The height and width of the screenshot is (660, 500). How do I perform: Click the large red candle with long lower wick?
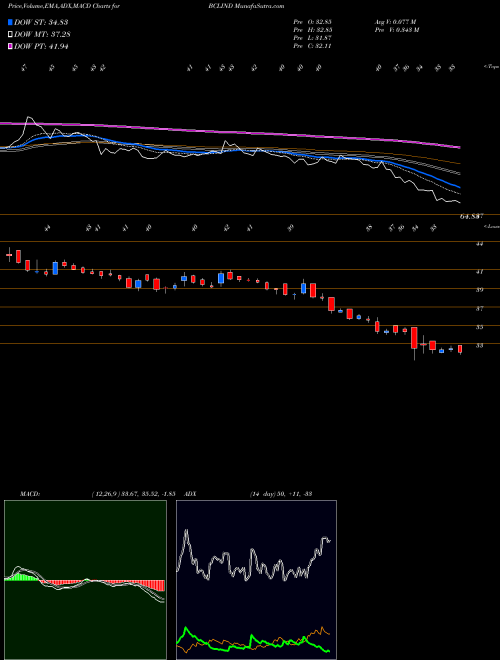click(414, 338)
